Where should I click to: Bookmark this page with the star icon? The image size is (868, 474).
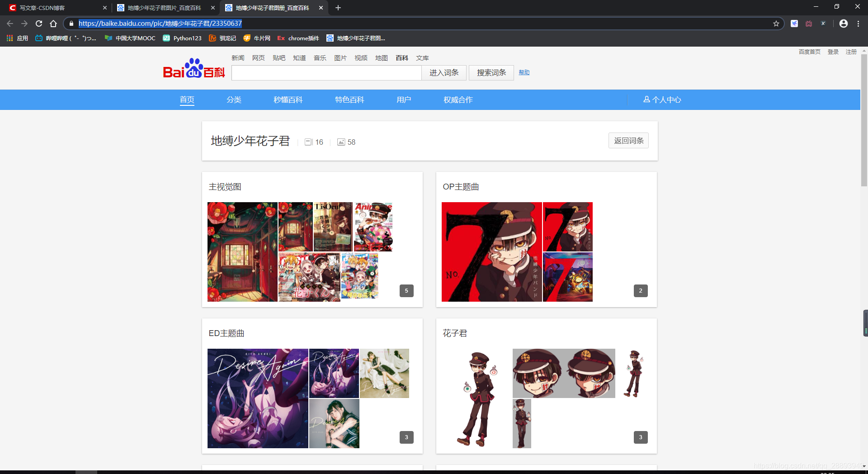pyautogui.click(x=776, y=24)
